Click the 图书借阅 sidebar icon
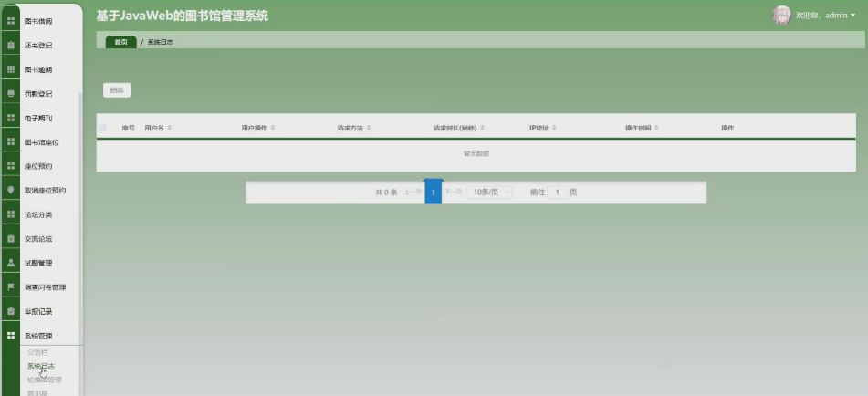 coord(11,22)
